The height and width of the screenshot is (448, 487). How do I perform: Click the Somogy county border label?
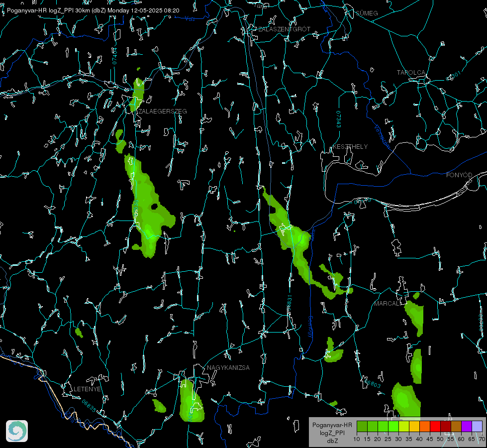310,327
